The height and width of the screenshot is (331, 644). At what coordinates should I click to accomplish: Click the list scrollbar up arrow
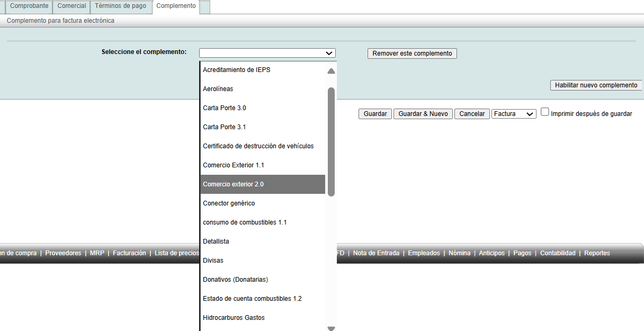coord(331,71)
